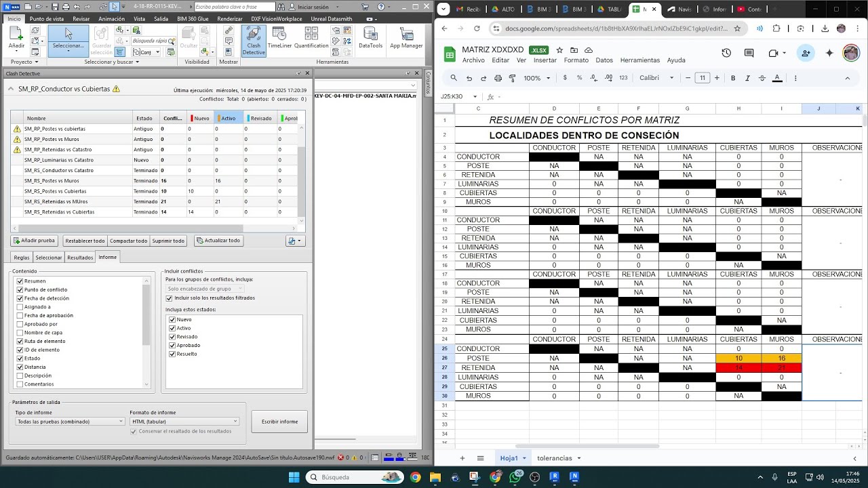Toggle bold formatting in Sheets
The image size is (868, 488).
click(733, 78)
